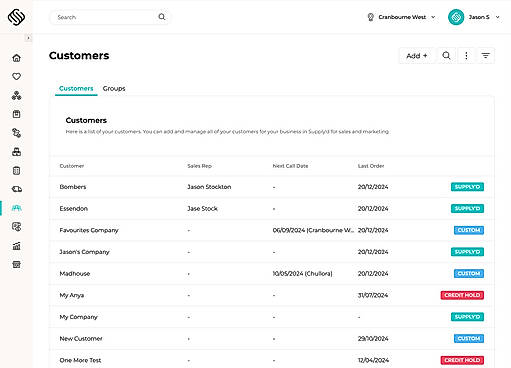This screenshot has height=368, width=511.
Task: Click the 06/09/2024 (Cranbourne W... call date
Action: (x=313, y=230)
